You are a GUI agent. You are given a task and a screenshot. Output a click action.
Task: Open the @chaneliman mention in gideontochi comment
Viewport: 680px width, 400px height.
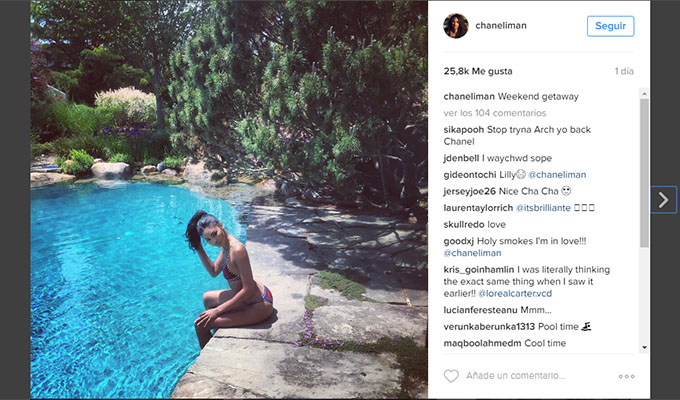point(557,175)
